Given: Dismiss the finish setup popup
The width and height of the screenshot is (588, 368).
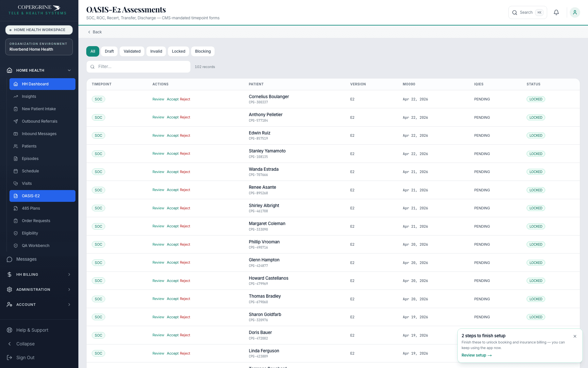Looking at the screenshot, I should coord(575,336).
